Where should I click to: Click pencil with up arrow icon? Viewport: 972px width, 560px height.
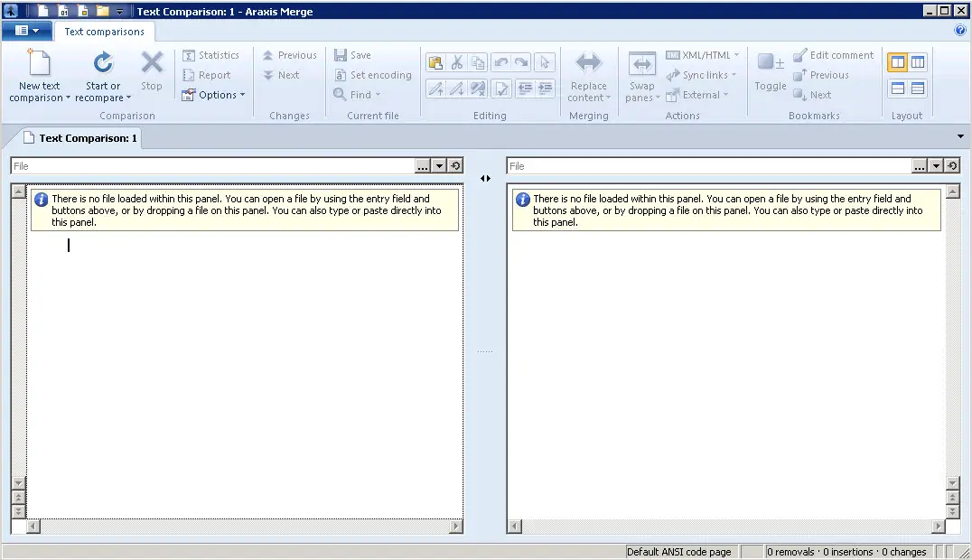pyautogui.click(x=435, y=89)
